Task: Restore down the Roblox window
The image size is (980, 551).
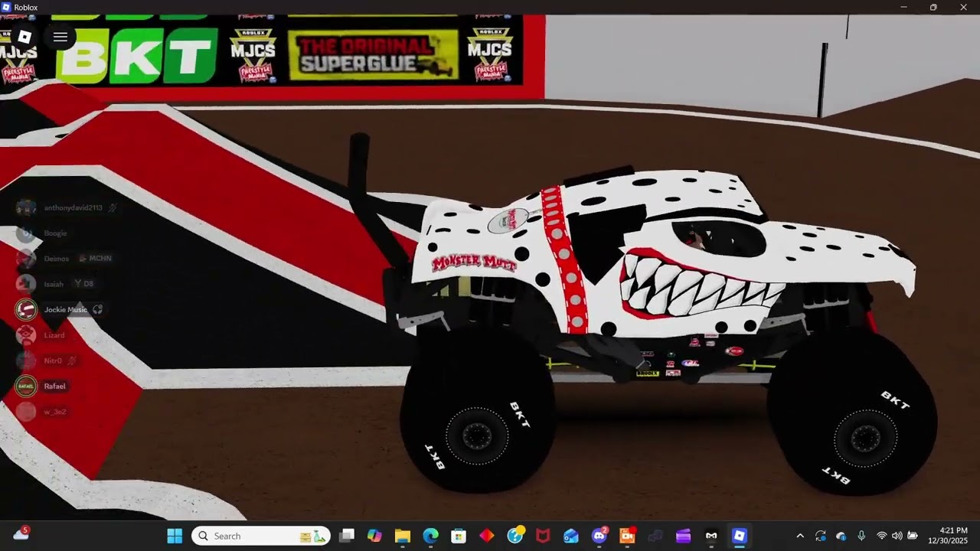Action: coord(933,7)
